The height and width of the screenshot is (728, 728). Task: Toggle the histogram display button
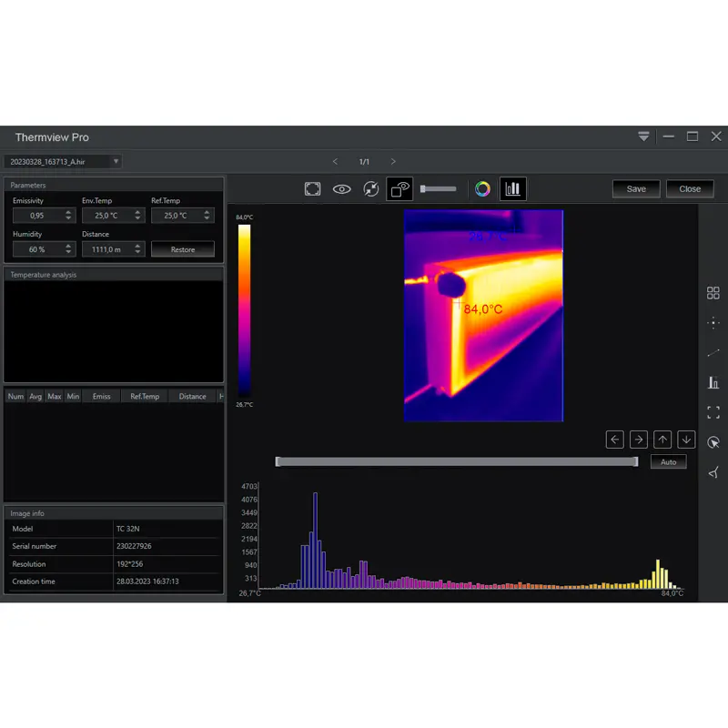click(513, 188)
